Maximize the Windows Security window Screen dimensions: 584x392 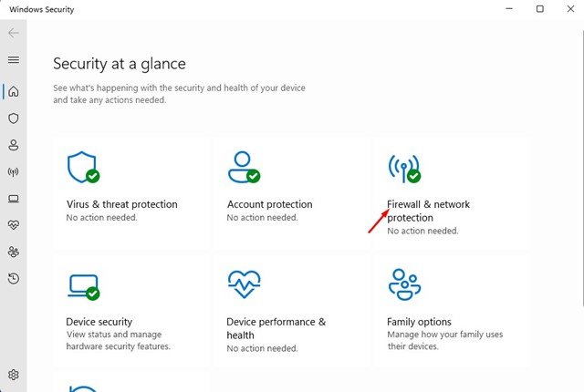539,9
